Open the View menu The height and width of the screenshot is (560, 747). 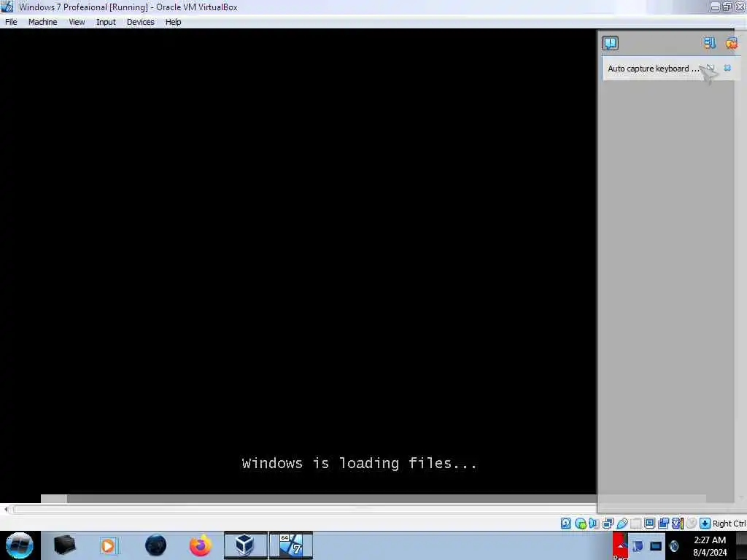point(77,22)
